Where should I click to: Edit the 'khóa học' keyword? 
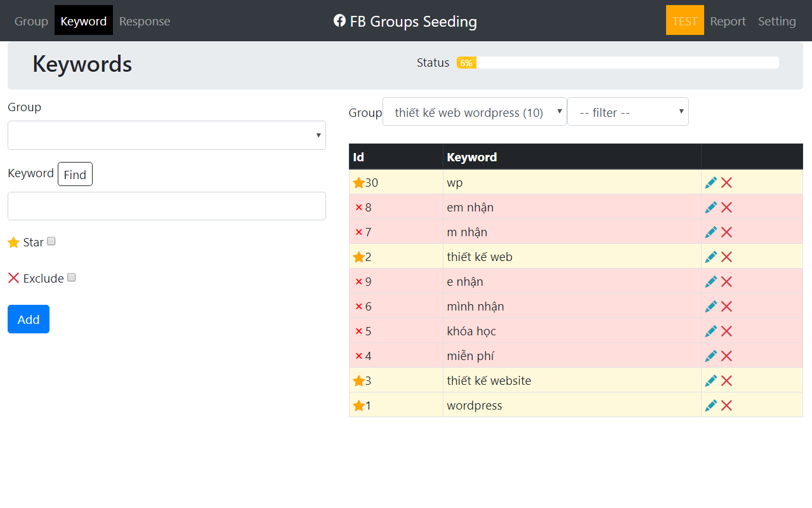(x=711, y=331)
